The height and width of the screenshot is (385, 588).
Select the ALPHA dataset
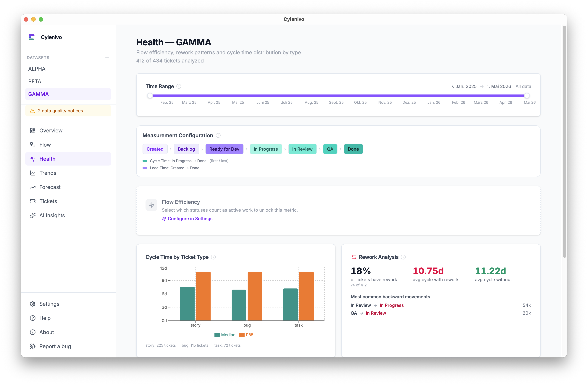[x=37, y=69]
